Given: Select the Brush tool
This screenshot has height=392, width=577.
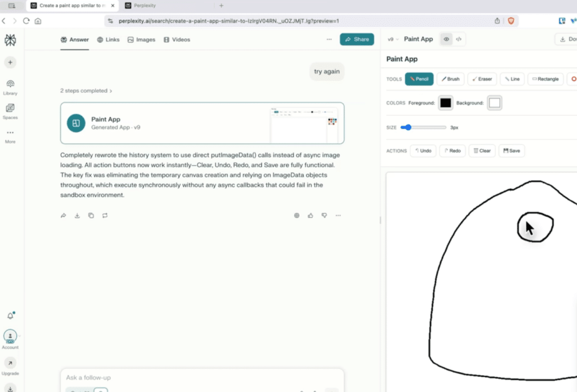Looking at the screenshot, I should [450, 79].
